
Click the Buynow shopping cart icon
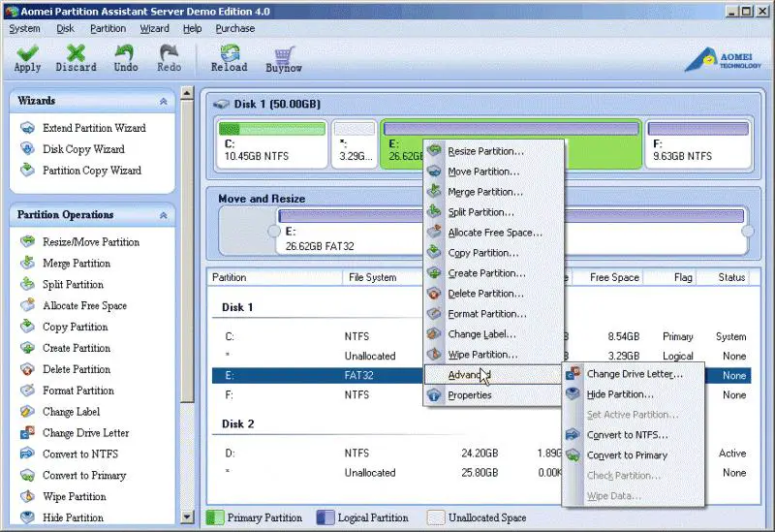[x=284, y=54]
